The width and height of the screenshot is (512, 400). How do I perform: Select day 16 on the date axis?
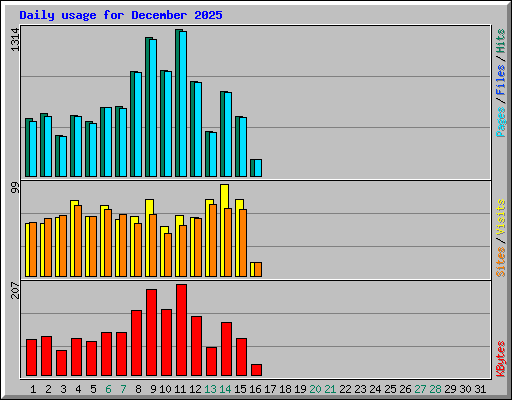pyautogui.click(x=255, y=389)
